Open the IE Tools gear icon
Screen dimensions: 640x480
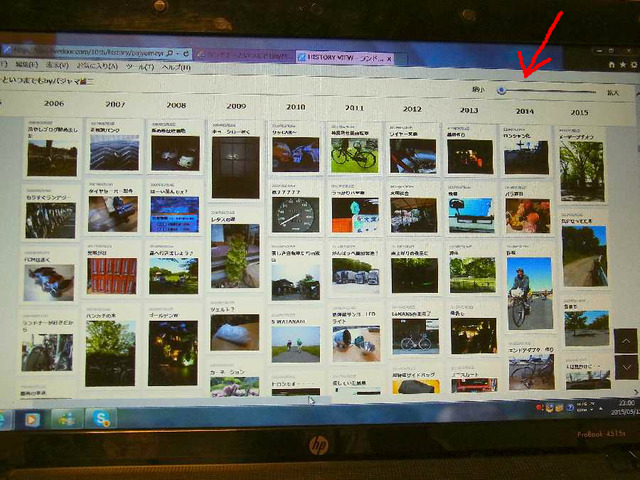[x=634, y=65]
